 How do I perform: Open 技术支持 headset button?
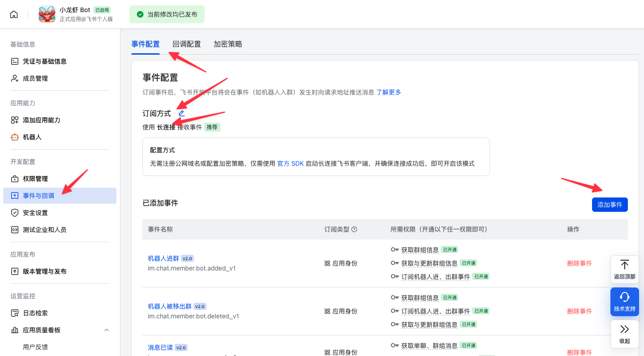[625, 302]
